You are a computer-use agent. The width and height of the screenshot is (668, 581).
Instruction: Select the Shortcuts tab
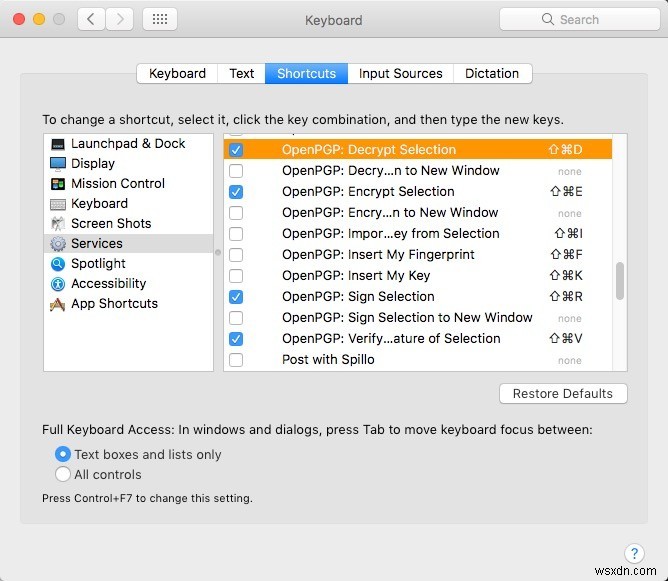click(x=306, y=74)
